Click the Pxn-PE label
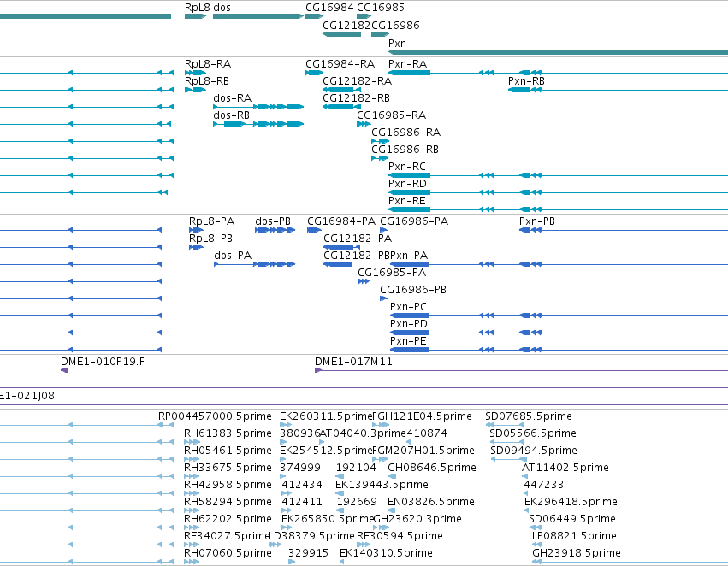Viewport: 728px width, 566px height. coord(408,341)
